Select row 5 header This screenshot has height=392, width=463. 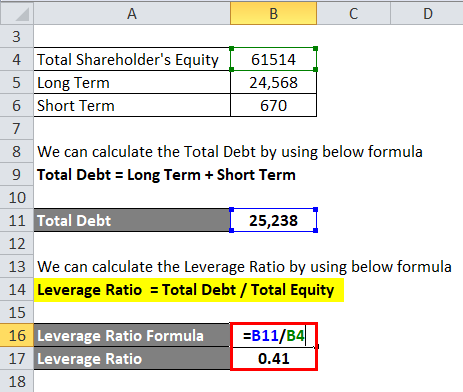tap(17, 82)
